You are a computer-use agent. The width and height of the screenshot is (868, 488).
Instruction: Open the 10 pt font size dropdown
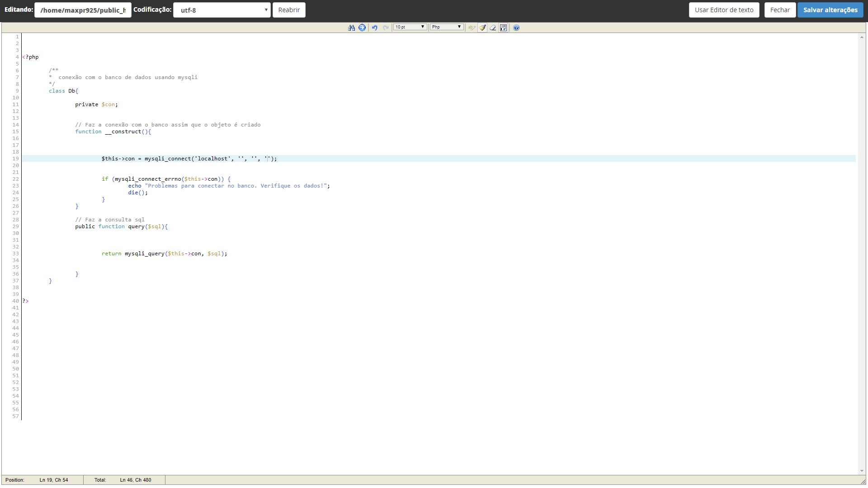click(410, 27)
